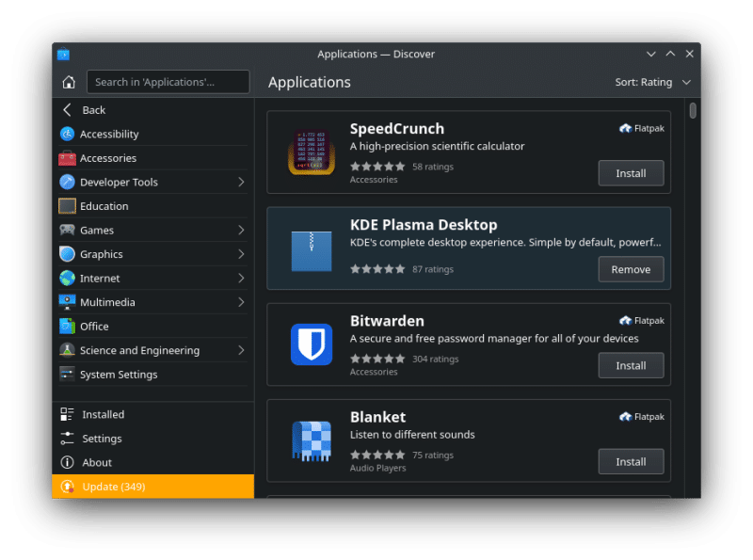The image size is (753, 560).
Task: Open the SpeedCrunch title text
Action: click(396, 129)
